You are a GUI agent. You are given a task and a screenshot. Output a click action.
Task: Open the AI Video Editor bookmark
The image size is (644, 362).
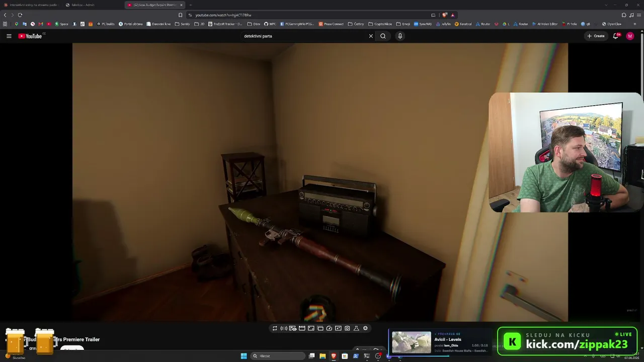[x=545, y=24]
